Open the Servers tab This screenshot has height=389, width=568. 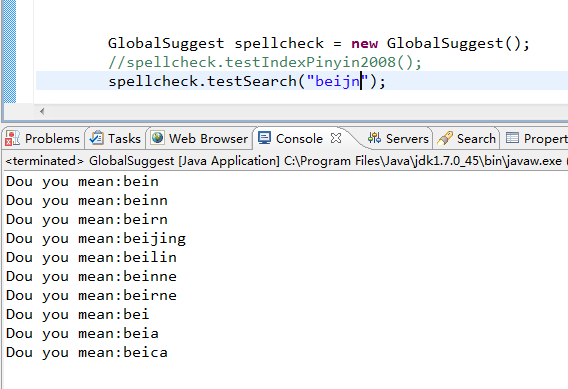pyautogui.click(x=398, y=139)
